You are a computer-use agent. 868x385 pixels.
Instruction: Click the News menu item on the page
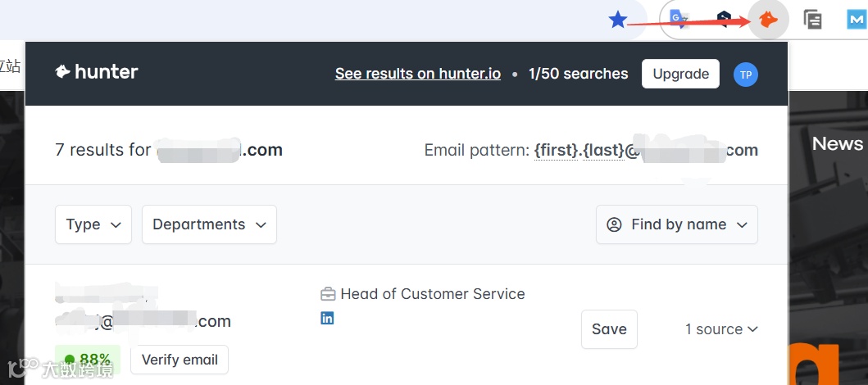pos(837,144)
